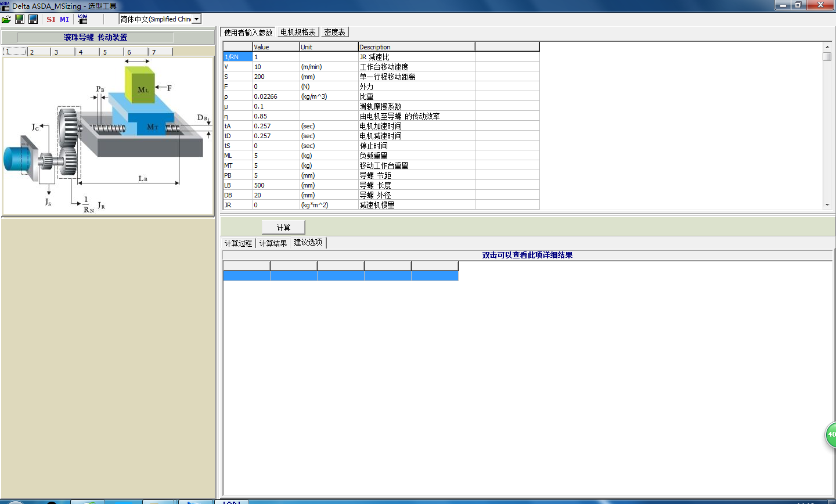Screen dimensions: 836x504
Task: Click the parameter table scrollbar thumb
Action: click(x=827, y=56)
